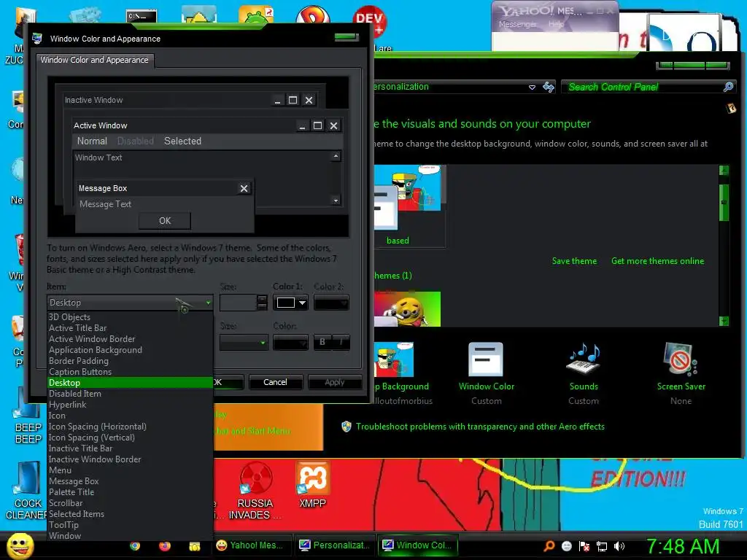The width and height of the screenshot is (747, 560).
Task: Click OK in the preview Message Box
Action: [x=165, y=221]
